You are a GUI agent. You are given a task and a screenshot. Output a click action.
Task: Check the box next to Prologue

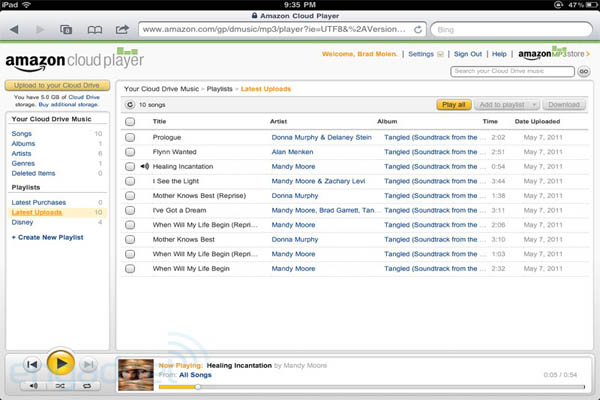tap(130, 136)
